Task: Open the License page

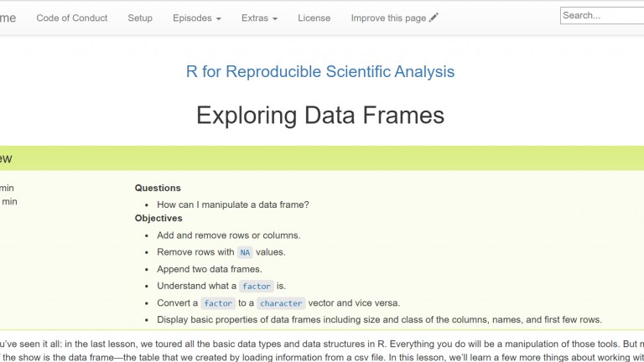Action: point(314,18)
